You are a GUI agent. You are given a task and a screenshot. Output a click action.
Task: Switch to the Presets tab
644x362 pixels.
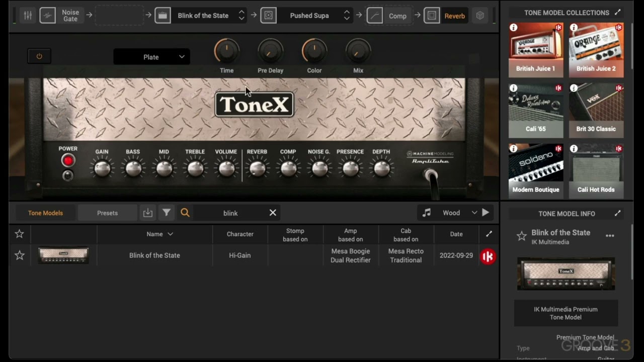coord(107,213)
